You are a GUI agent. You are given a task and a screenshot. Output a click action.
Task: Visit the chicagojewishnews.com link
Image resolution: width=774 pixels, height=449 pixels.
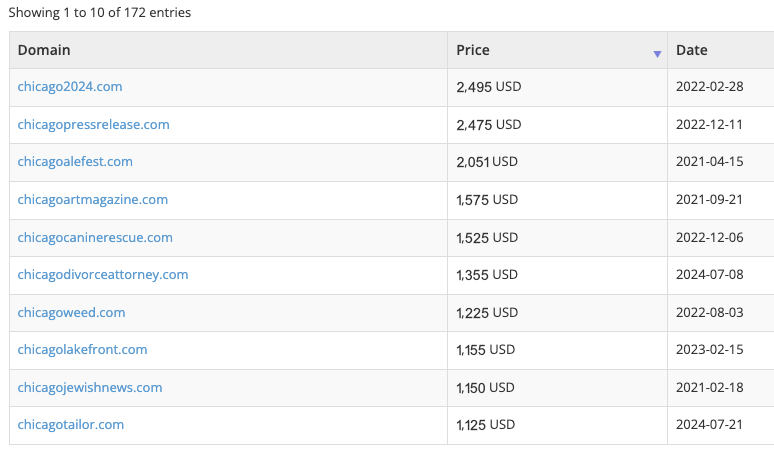[90, 388]
